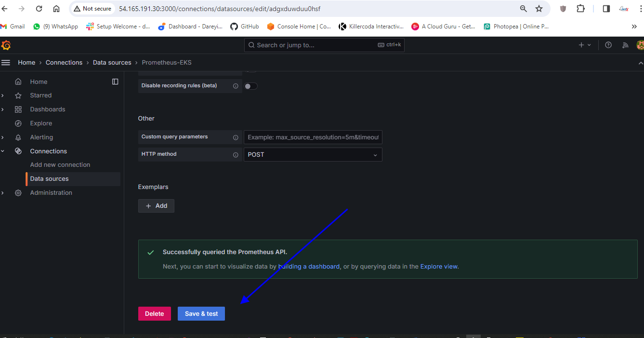Click Custom query parameters info icon
This screenshot has width=644, height=338.
(236, 137)
